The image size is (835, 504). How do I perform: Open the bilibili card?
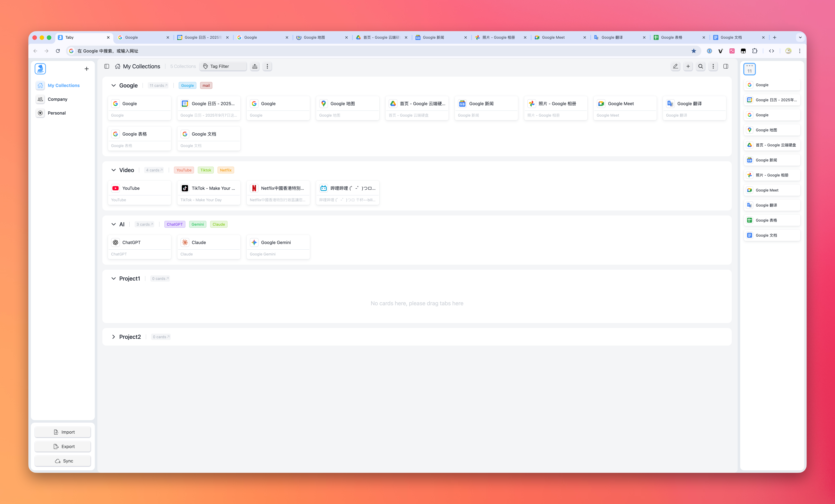point(348,193)
